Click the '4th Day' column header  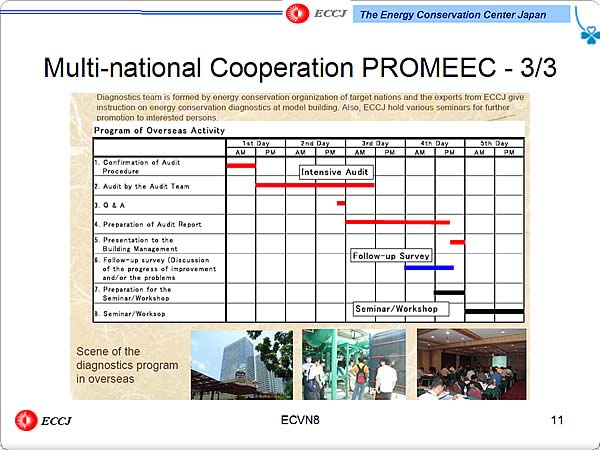435,143
